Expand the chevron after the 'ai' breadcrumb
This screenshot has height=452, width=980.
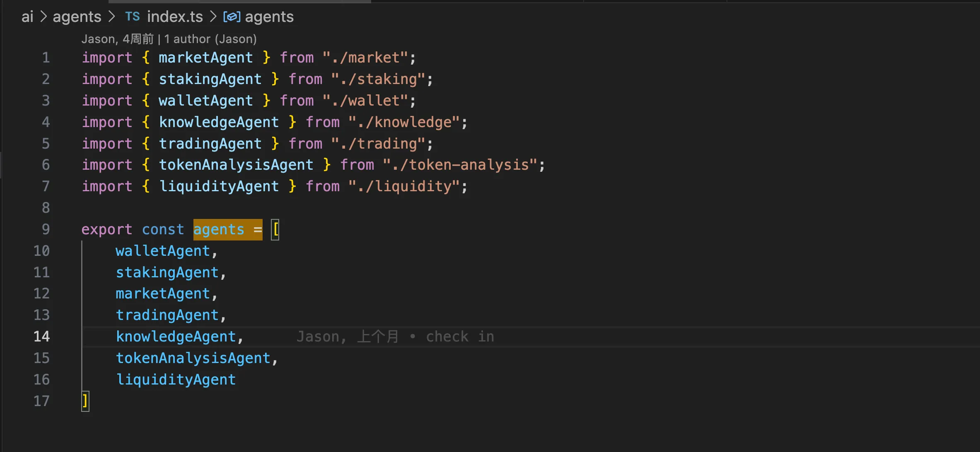43,17
